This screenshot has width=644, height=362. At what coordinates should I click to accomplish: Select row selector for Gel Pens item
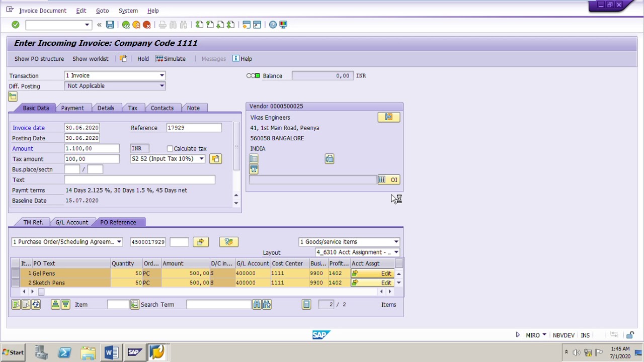(15, 274)
